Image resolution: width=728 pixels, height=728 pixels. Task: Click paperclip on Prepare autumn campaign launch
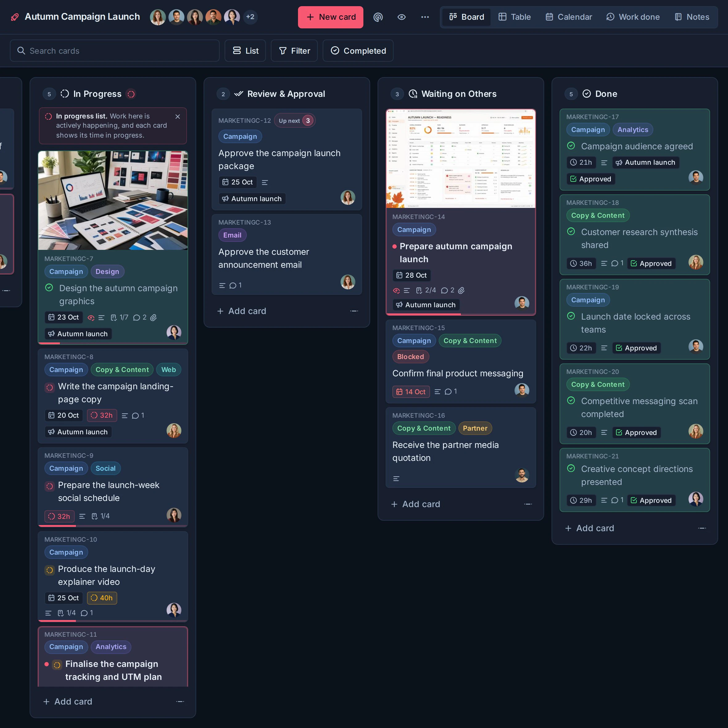pyautogui.click(x=461, y=290)
